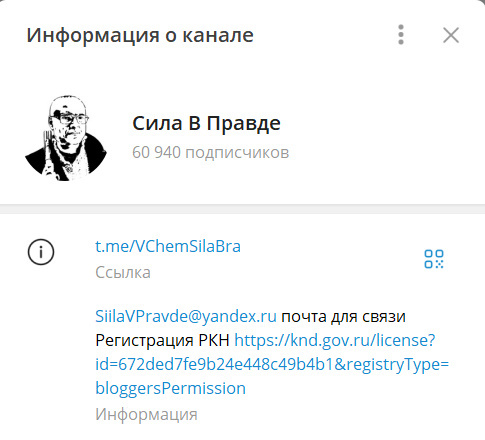Click channel name Сила В Правде

(206, 123)
